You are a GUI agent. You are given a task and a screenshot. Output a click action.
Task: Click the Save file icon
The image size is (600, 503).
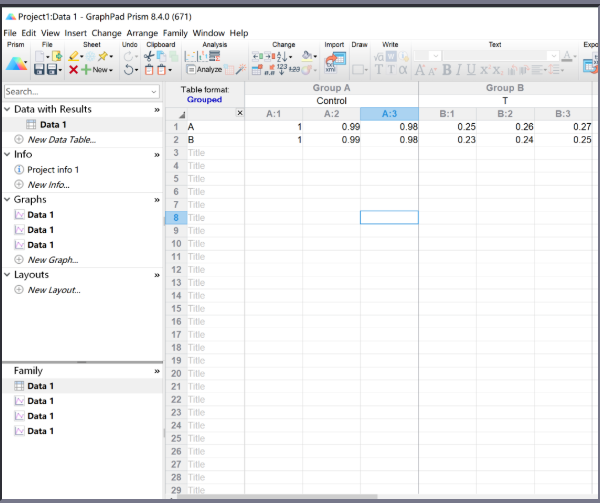click(41, 70)
